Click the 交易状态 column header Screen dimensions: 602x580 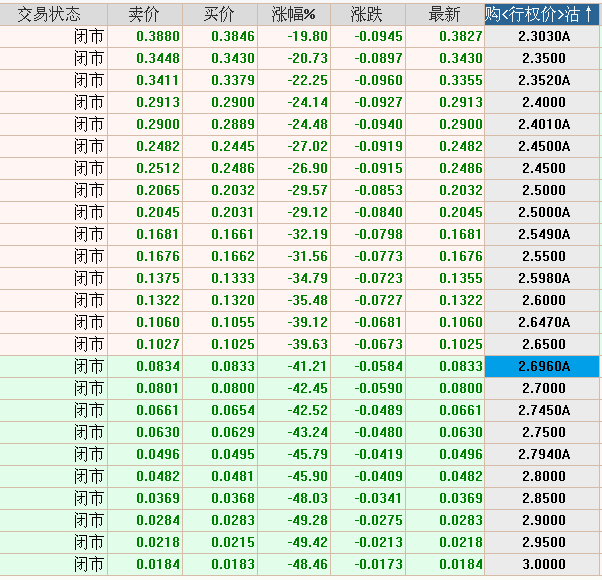coord(54,14)
